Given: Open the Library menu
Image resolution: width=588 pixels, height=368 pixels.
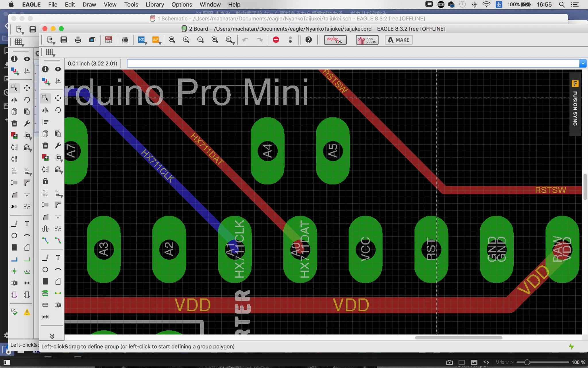Looking at the screenshot, I should point(155,5).
